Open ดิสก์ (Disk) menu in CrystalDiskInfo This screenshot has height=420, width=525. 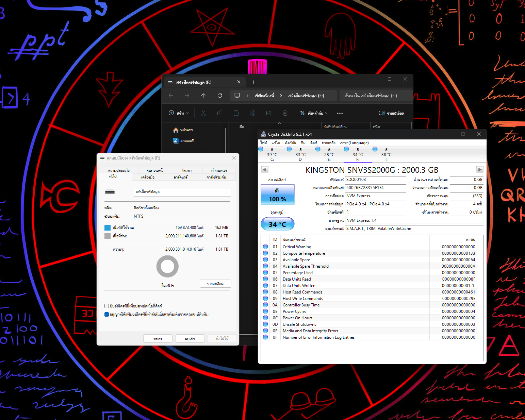[x=314, y=143]
